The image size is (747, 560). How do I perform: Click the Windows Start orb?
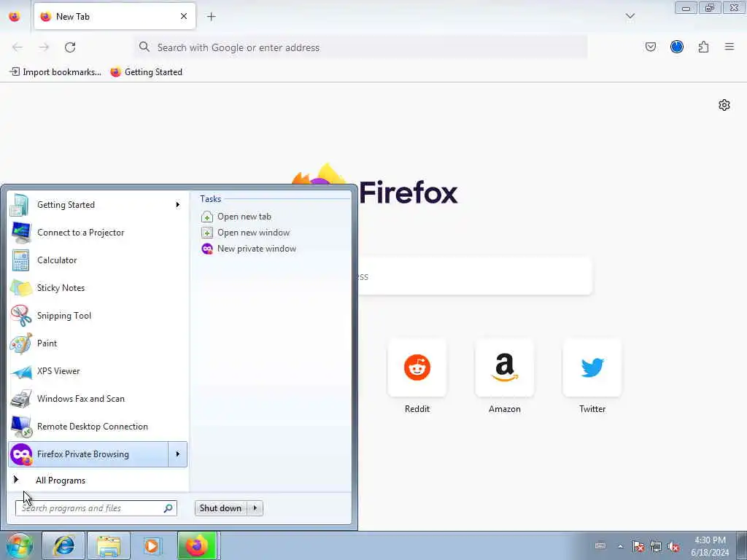click(x=19, y=545)
